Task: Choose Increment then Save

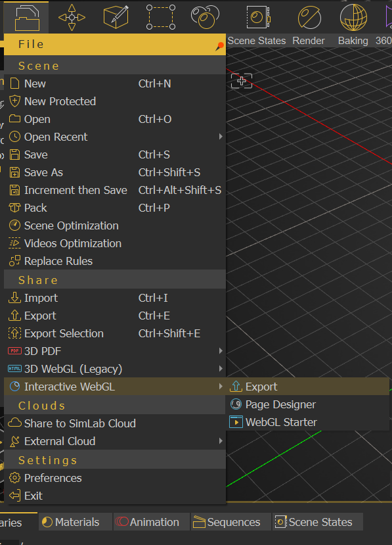Action: (x=115, y=190)
